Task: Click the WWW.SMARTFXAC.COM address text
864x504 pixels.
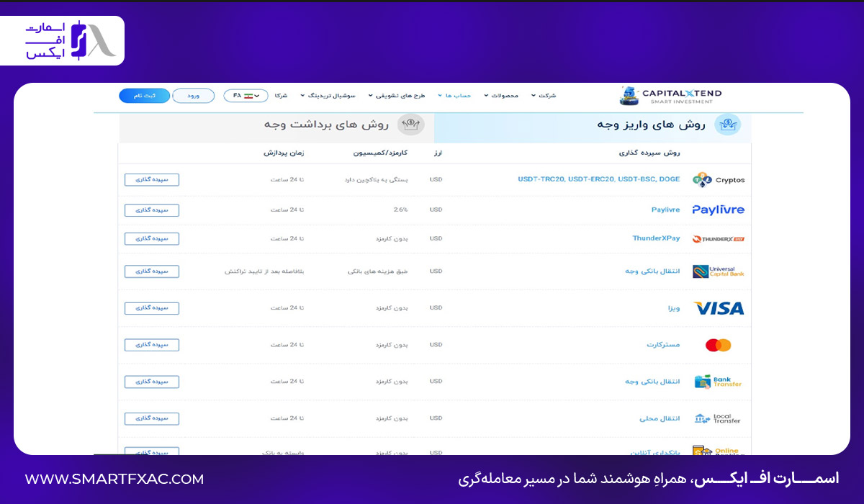Action: tap(114, 479)
